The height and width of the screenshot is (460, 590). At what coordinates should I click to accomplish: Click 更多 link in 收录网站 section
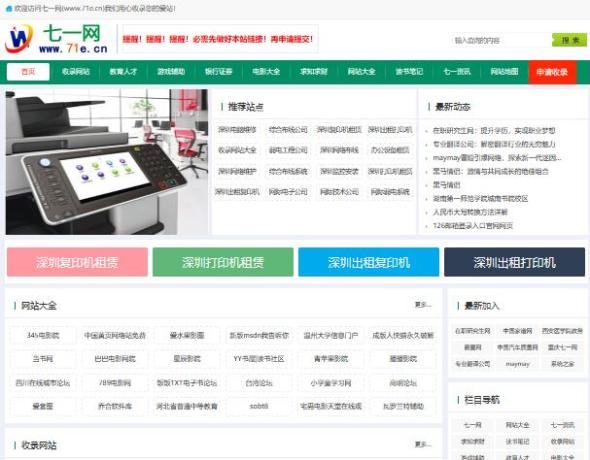point(423,445)
